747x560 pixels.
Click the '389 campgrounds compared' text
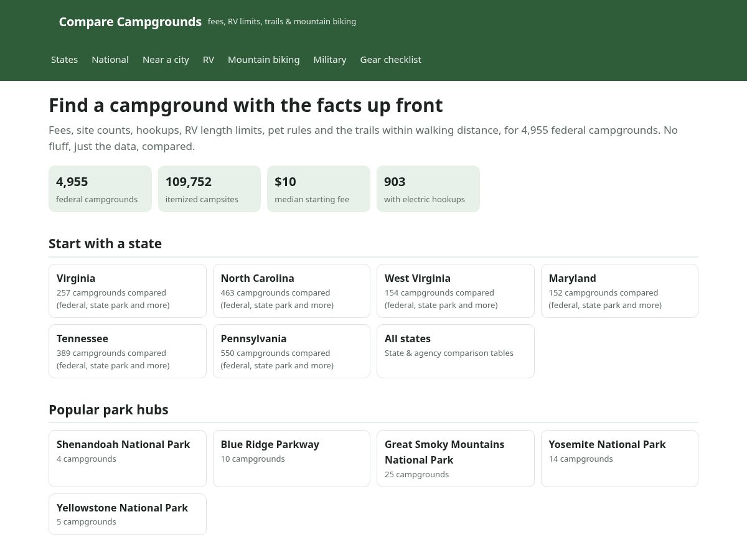111,353
